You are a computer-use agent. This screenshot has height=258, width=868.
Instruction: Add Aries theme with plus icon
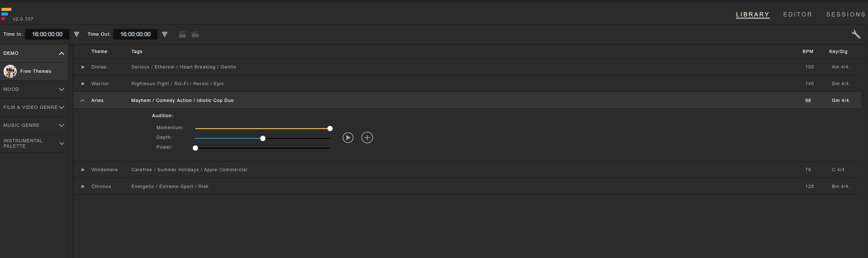point(367,137)
